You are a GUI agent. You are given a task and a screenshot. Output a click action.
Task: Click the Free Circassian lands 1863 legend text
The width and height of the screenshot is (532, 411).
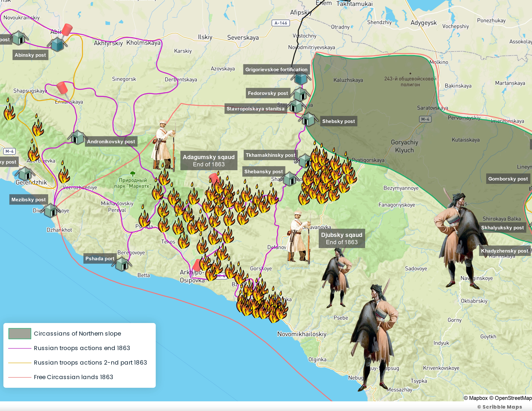point(73,377)
